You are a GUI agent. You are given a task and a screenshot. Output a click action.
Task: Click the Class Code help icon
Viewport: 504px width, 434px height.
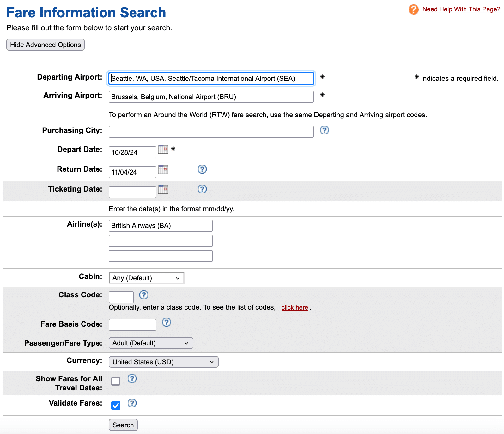click(x=143, y=295)
